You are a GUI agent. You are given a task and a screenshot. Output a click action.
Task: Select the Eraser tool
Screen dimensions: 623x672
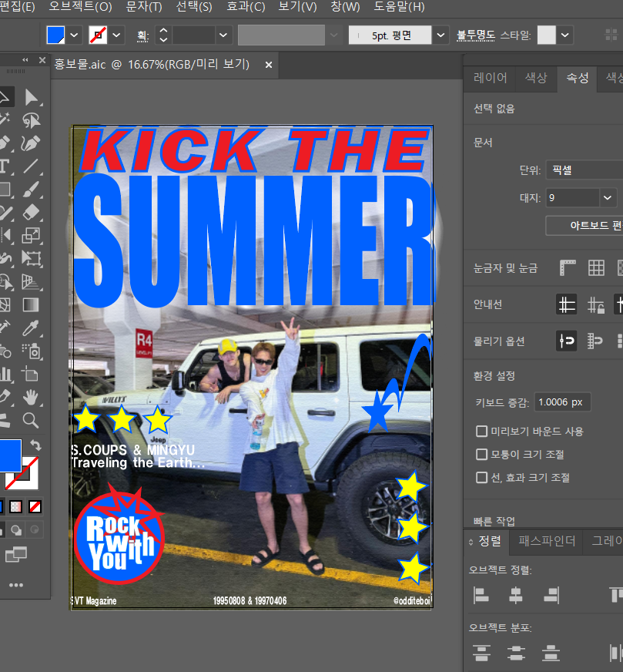(32, 212)
